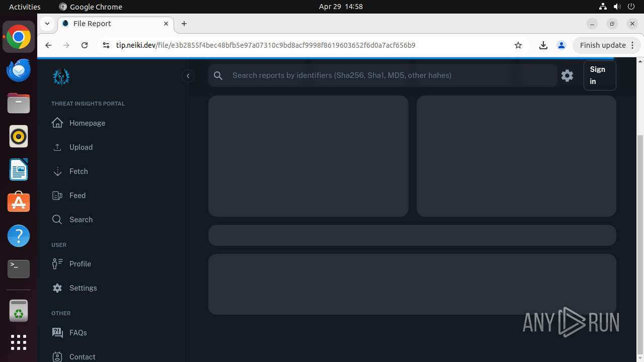The image size is (644, 362).
Task: Go back to previous page
Action: click(48, 45)
